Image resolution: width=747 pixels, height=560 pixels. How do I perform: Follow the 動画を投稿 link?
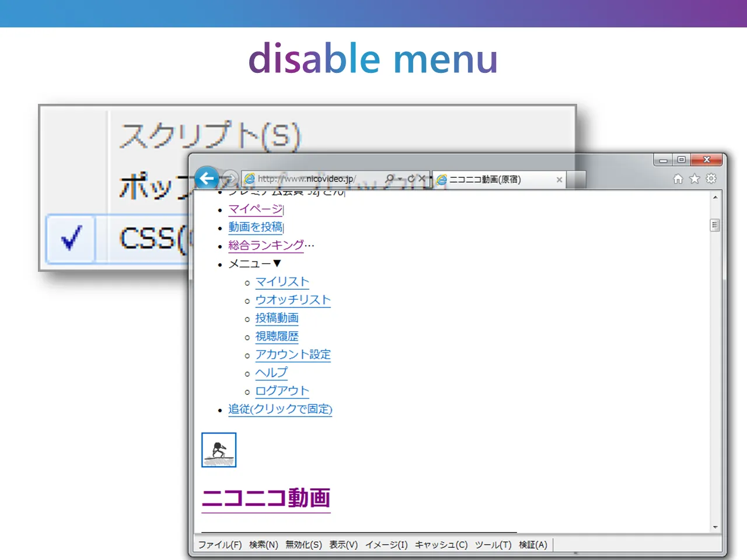pyautogui.click(x=256, y=228)
